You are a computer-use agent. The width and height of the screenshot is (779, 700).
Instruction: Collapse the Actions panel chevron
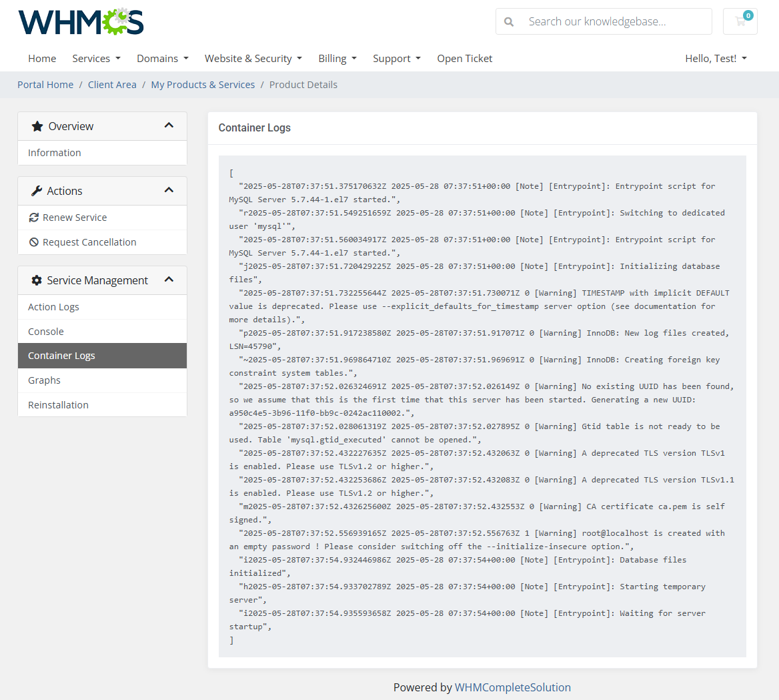pyautogui.click(x=169, y=190)
